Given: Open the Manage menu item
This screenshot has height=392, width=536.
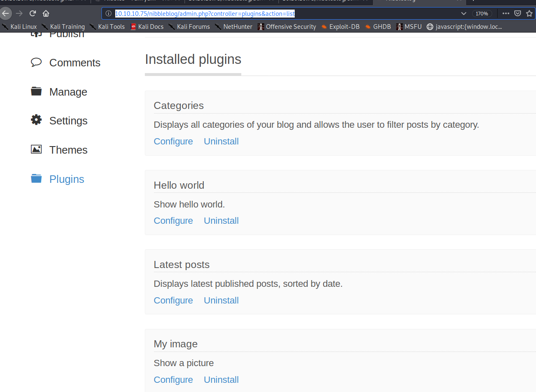Looking at the screenshot, I should (68, 92).
